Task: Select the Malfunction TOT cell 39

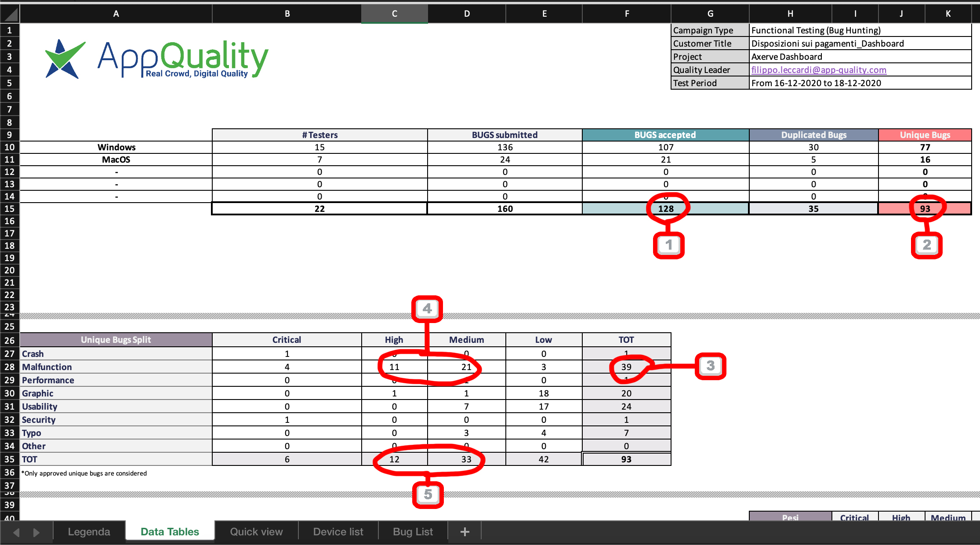Action: (626, 367)
